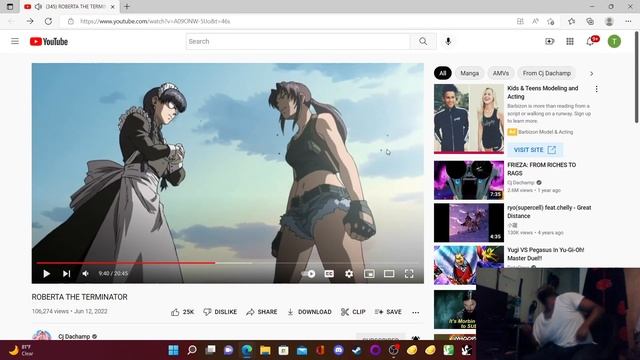Screen dimensions: 640x360
Task: Open Edge Settings and more menu
Action: pos(628,21)
